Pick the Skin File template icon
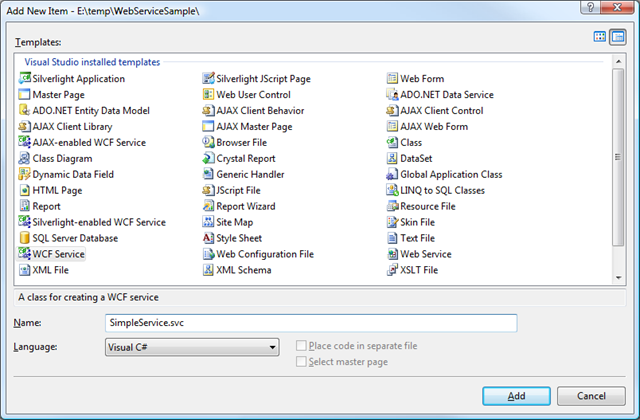Viewport: 640px width, 420px height. (392, 222)
